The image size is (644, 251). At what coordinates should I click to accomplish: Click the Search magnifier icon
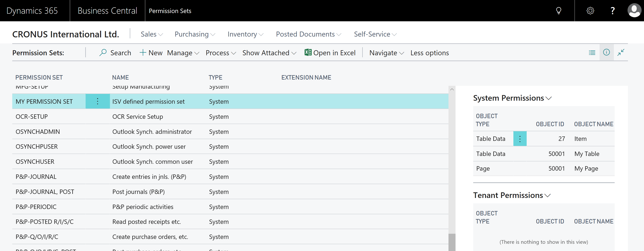point(103,53)
